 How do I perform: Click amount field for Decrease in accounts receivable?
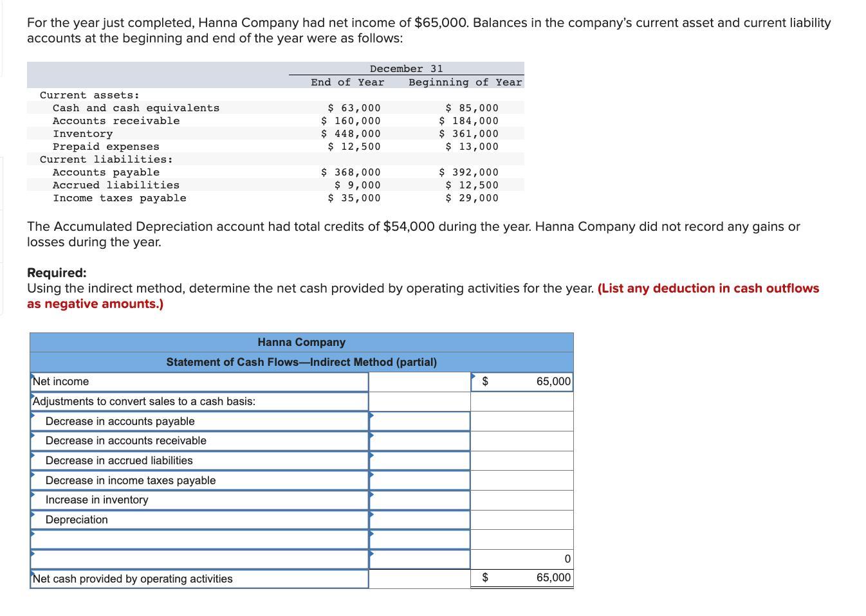coord(419,441)
